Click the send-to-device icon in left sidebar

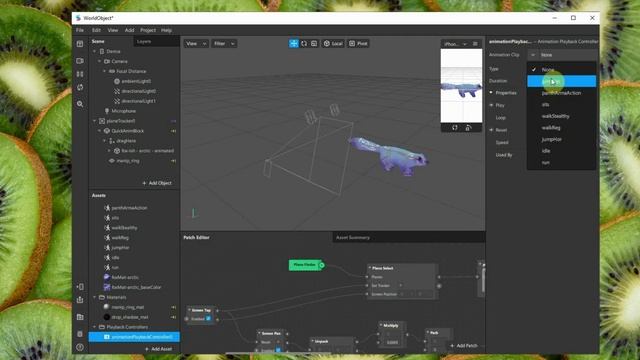click(80, 287)
